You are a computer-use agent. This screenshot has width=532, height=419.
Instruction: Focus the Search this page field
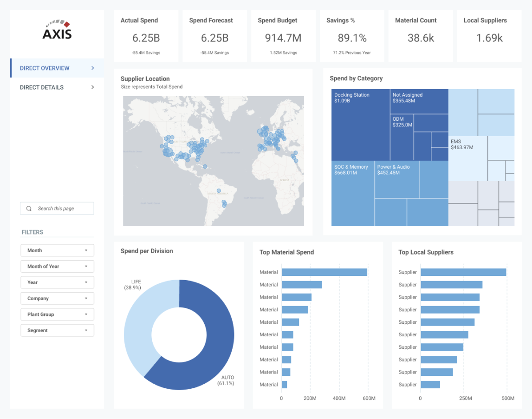[57, 209]
